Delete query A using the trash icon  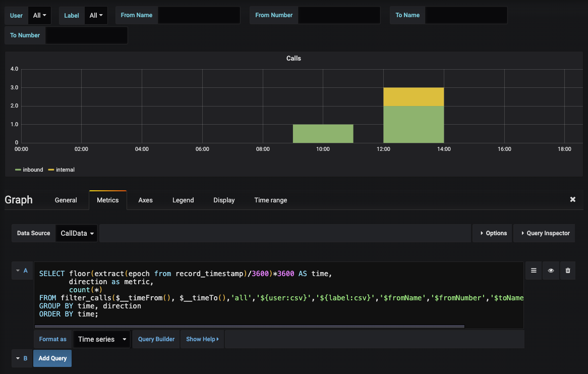[x=567, y=270]
